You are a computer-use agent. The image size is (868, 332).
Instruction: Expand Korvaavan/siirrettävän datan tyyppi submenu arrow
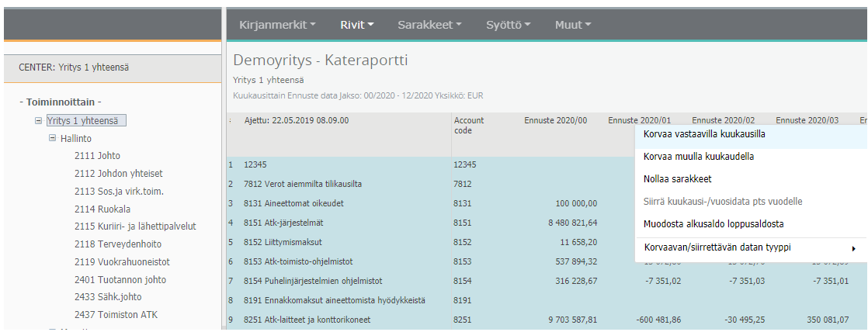coord(854,248)
